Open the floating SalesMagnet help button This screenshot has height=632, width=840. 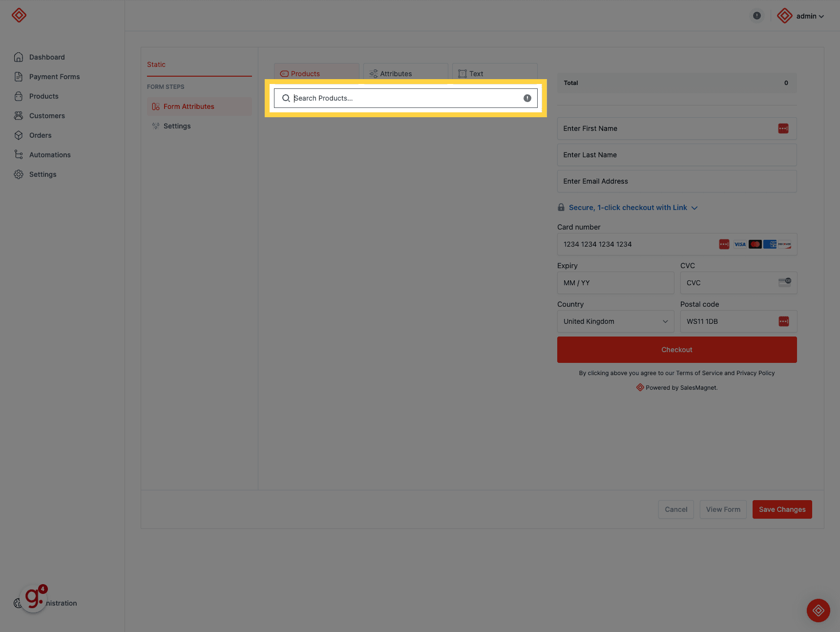tap(819, 611)
